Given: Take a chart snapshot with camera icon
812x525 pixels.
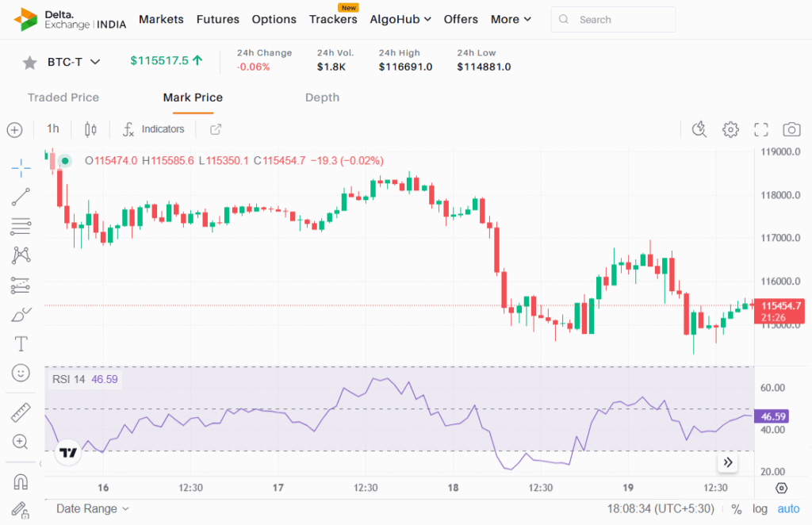Looking at the screenshot, I should coord(791,129).
